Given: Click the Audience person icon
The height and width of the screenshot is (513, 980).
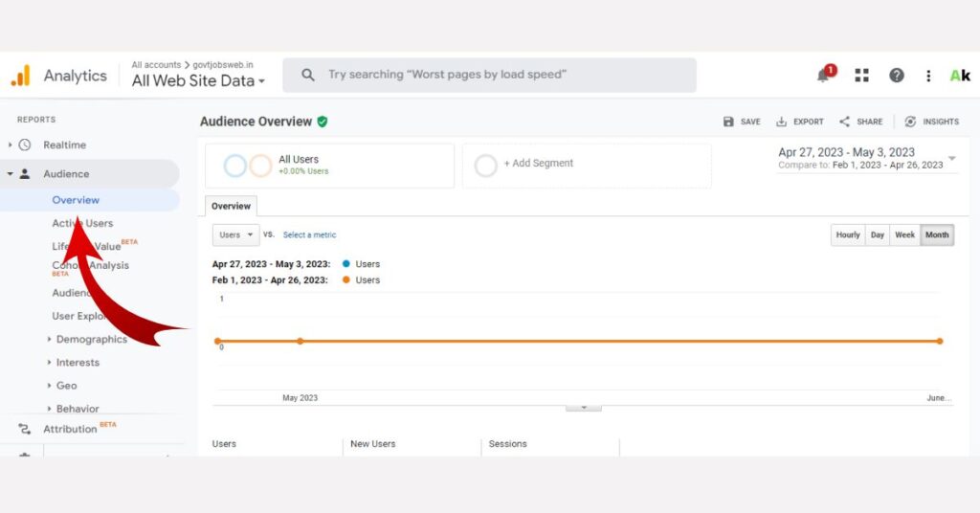Looking at the screenshot, I should (x=25, y=173).
